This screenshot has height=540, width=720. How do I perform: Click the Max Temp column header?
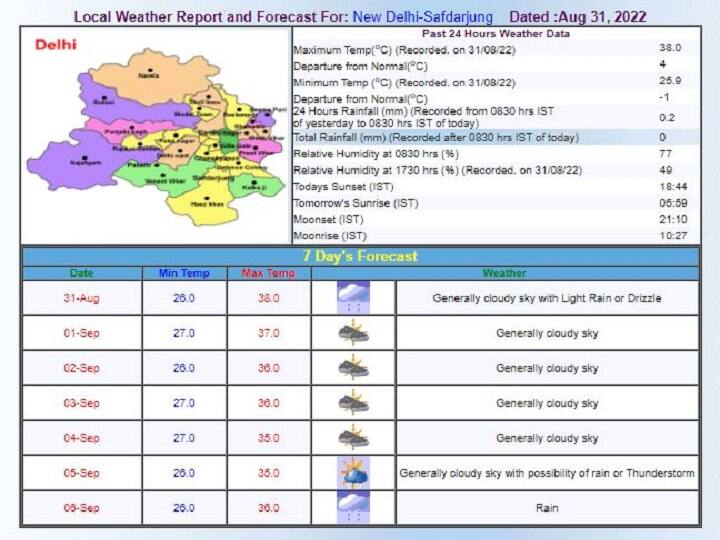click(268, 273)
